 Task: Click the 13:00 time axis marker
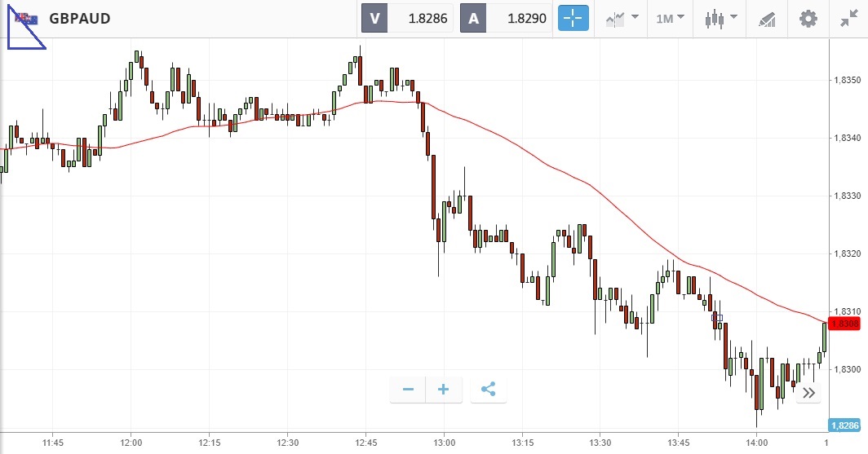(443, 443)
